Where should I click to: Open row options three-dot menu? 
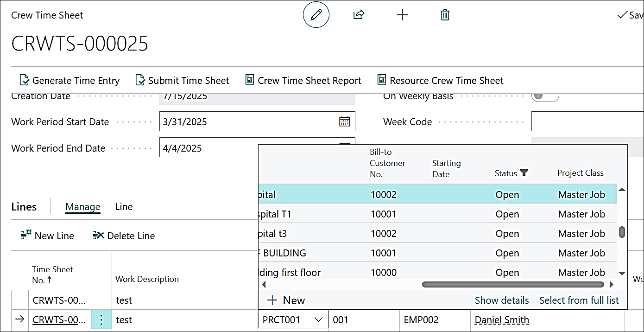coord(101,320)
